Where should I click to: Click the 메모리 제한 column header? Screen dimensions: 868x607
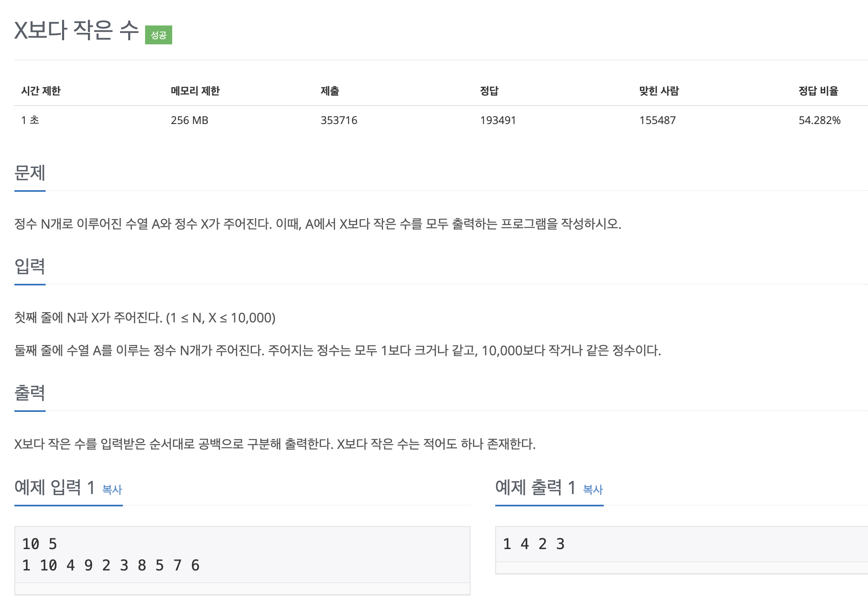(x=195, y=91)
